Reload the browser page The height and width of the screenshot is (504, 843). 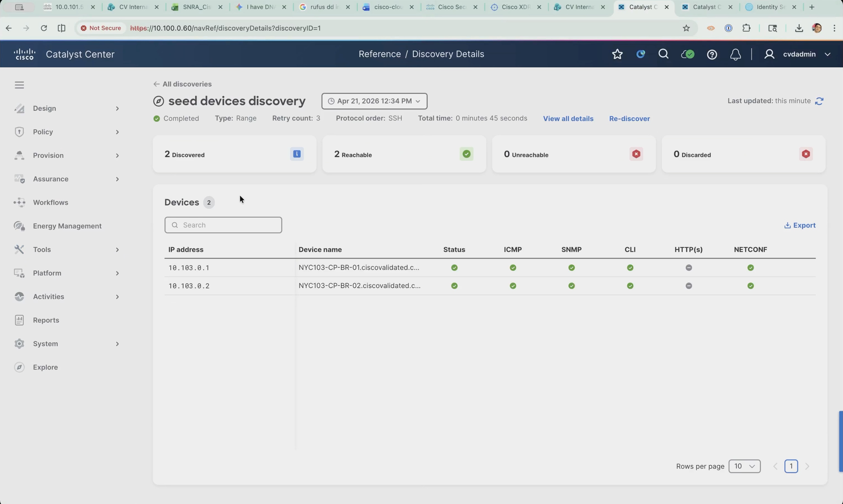coord(44,28)
